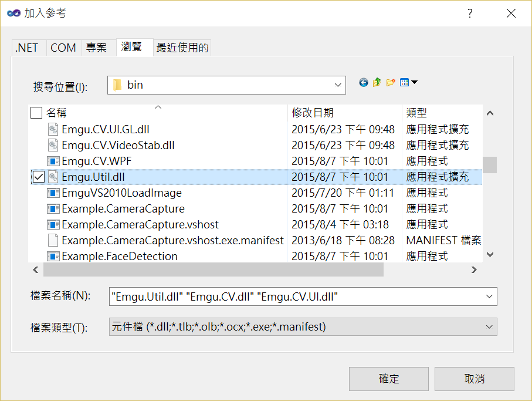
Task: Switch to the COM tab
Action: pos(63,48)
